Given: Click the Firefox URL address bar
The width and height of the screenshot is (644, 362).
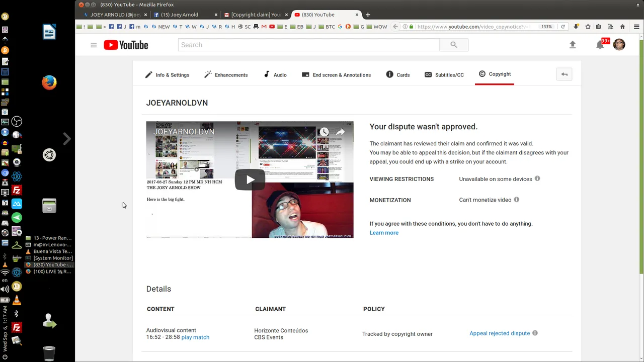Looking at the screenshot, I should coord(473,27).
